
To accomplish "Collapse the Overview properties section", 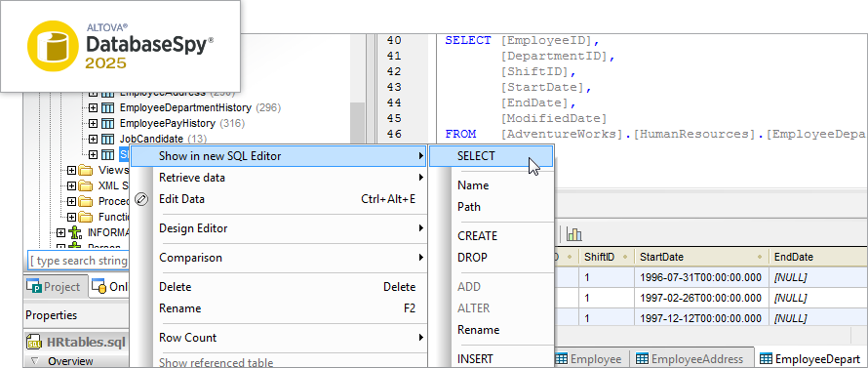I will [35, 361].
